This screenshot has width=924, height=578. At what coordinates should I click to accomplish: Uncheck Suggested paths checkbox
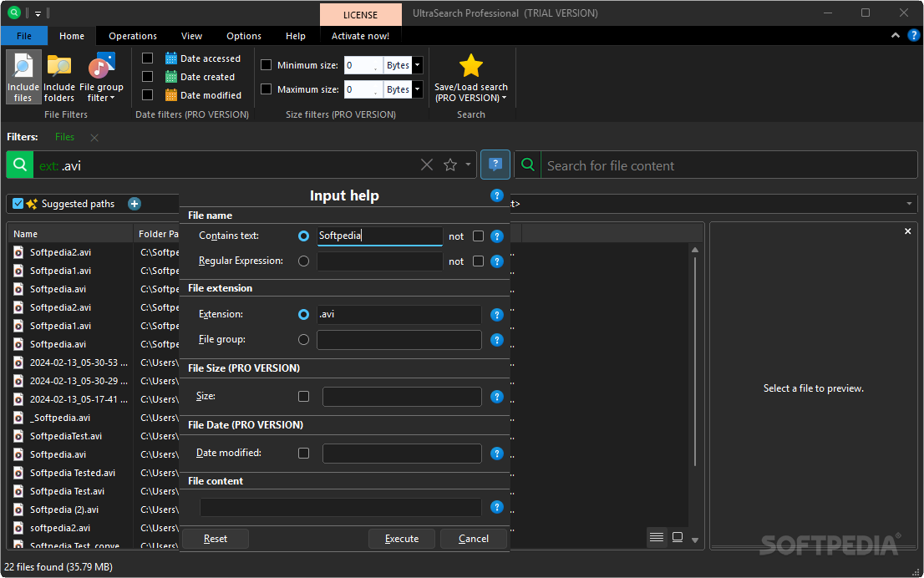pos(18,204)
